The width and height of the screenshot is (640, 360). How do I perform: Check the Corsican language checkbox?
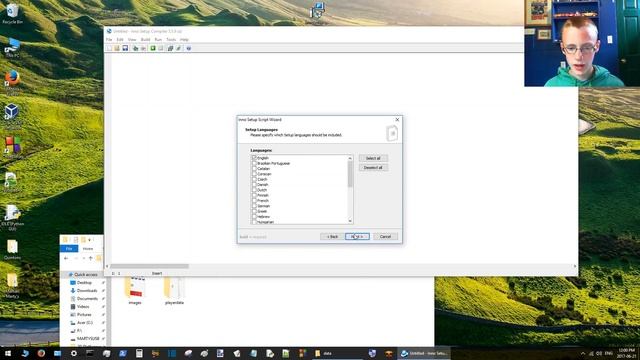click(254, 174)
